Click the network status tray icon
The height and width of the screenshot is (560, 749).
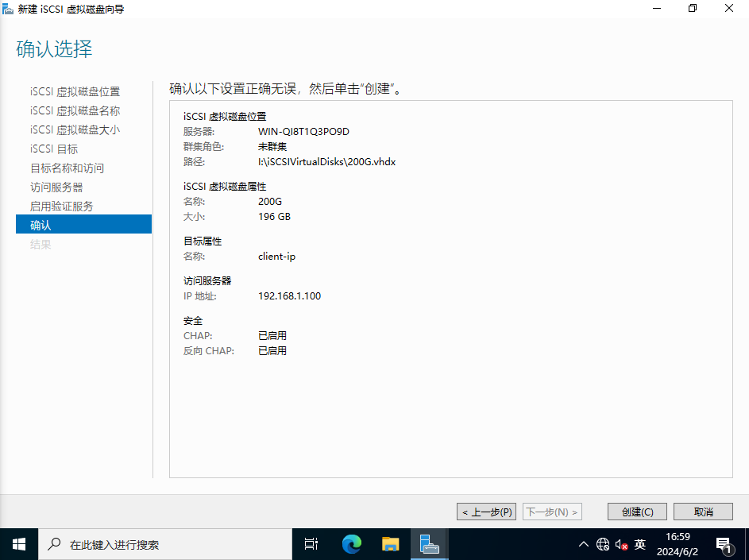coord(603,545)
